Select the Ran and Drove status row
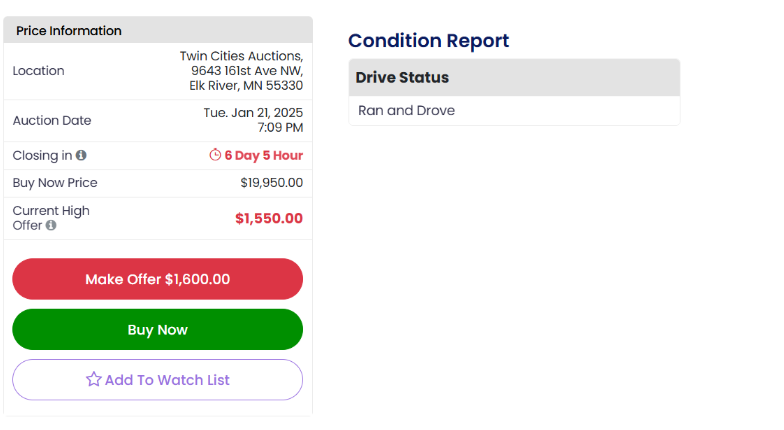The image size is (784, 430). (x=406, y=111)
